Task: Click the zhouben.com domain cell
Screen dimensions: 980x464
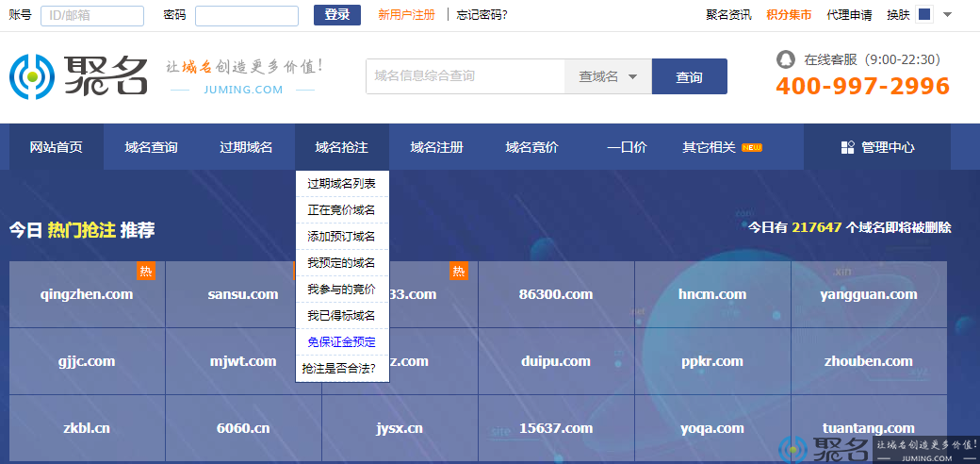Action: pyautogui.click(x=869, y=361)
